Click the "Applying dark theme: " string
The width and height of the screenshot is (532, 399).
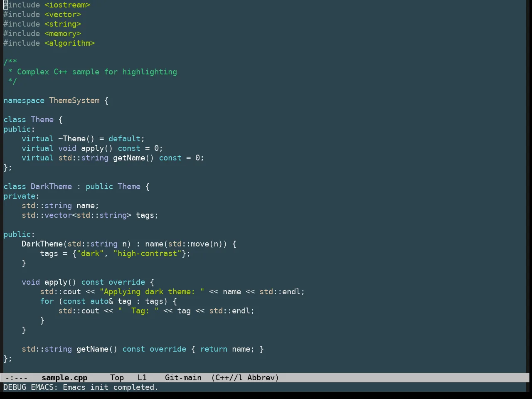point(152,292)
